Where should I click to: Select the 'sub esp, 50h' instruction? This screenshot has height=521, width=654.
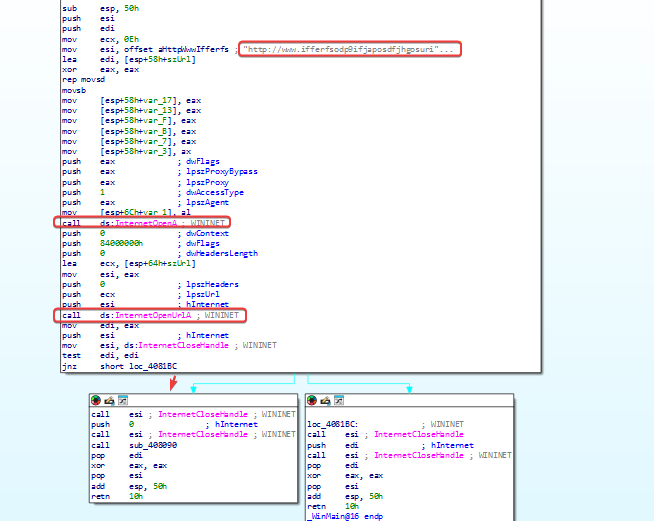coord(101,8)
